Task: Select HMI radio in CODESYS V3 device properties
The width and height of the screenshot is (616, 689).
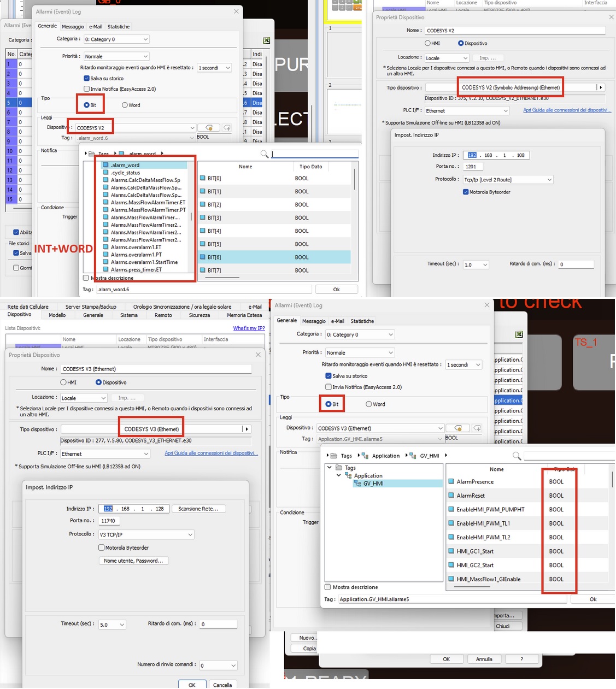Action: coord(63,382)
